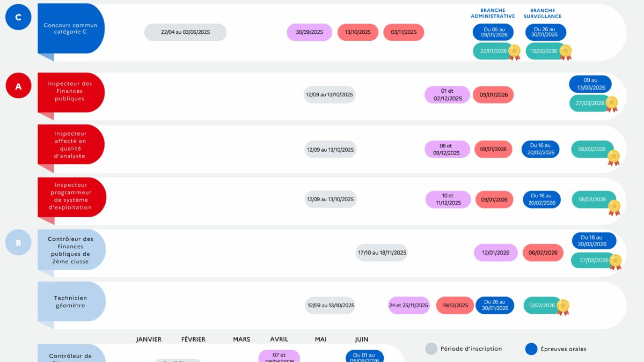Click the AVRIL month label
Screen dimensions: 644x362
coord(279,339)
